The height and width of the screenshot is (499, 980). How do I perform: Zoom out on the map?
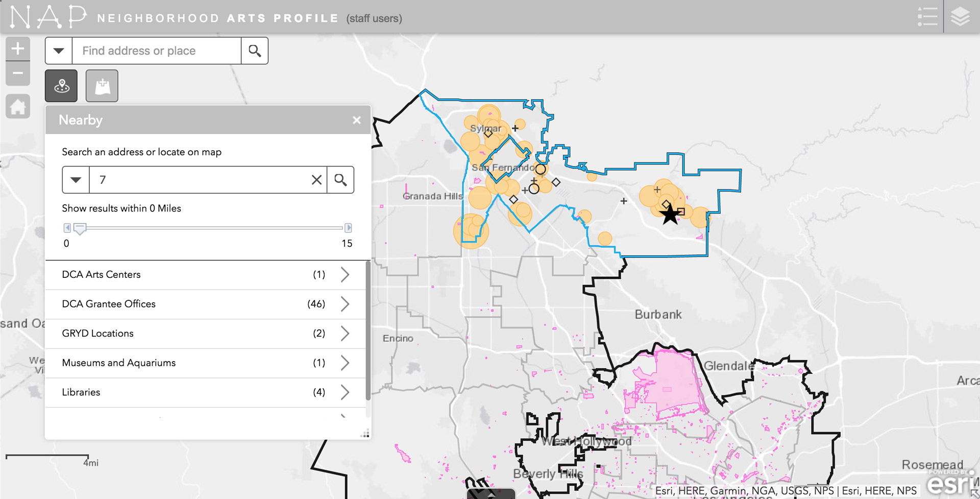[18, 74]
